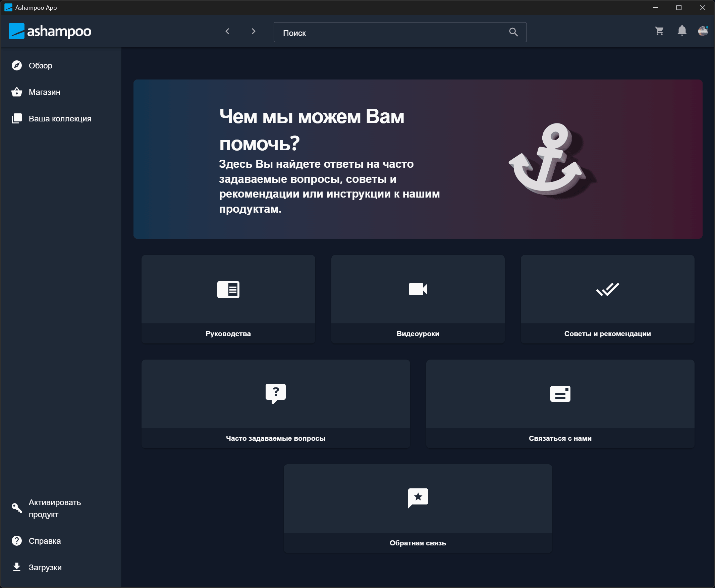The width and height of the screenshot is (715, 588).
Task: Go forward with the right arrow
Action: (x=253, y=31)
